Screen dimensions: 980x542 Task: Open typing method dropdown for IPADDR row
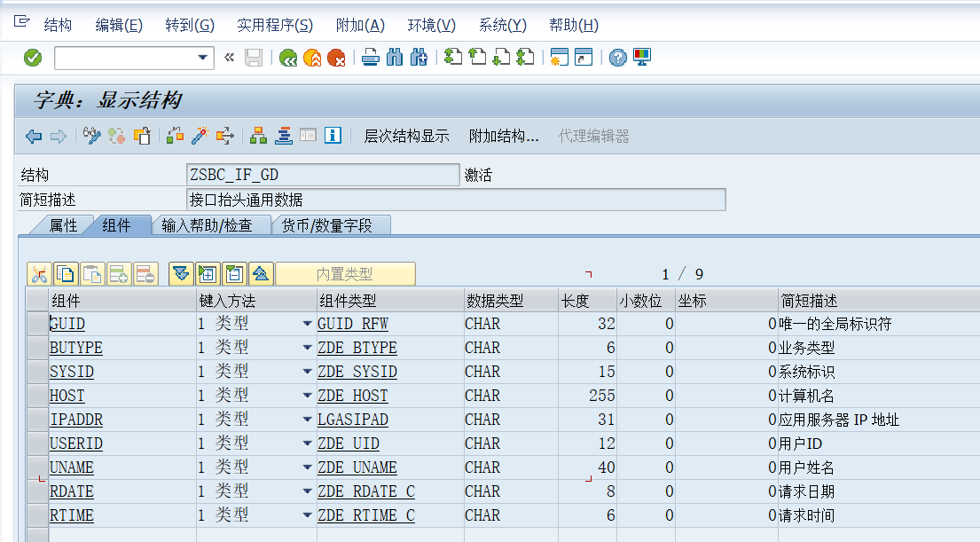coord(307,420)
